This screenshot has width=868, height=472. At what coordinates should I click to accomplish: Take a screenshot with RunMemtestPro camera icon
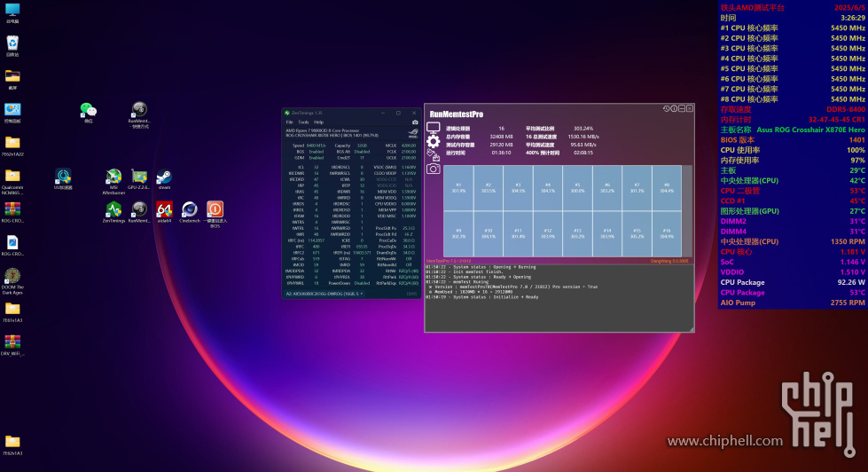(x=433, y=169)
